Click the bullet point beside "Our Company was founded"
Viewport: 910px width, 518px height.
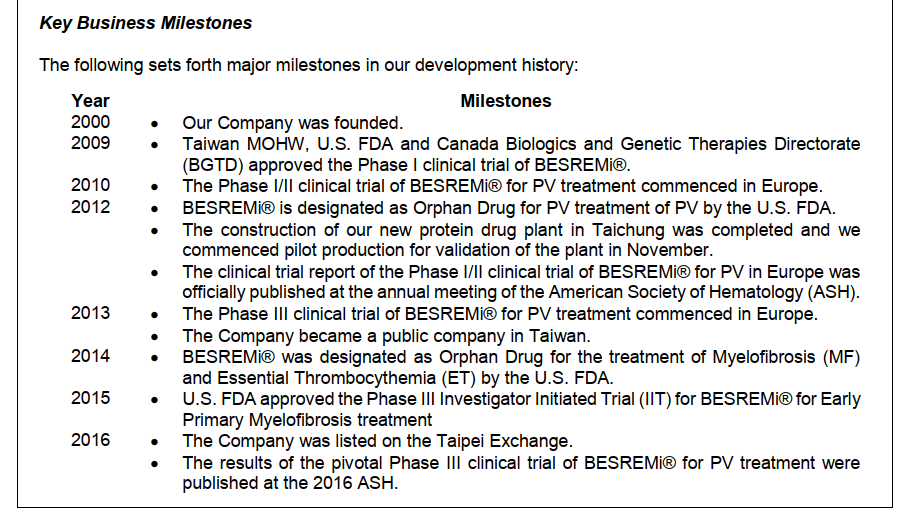tap(155, 124)
